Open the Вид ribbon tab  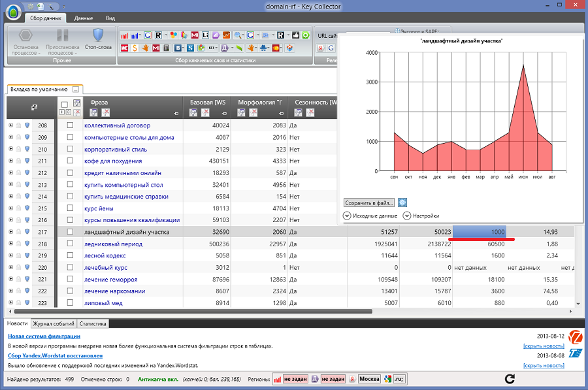110,18
